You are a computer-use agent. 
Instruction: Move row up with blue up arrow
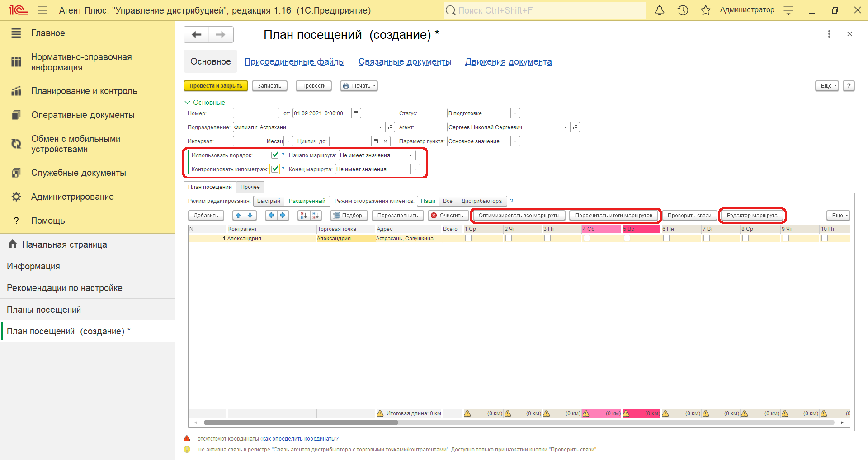(x=239, y=216)
